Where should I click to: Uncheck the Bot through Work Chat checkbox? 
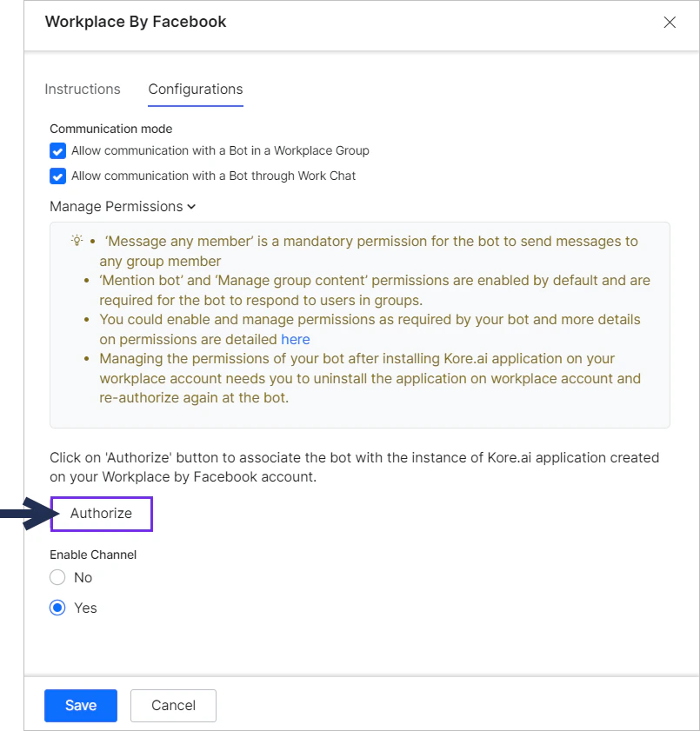click(x=58, y=176)
